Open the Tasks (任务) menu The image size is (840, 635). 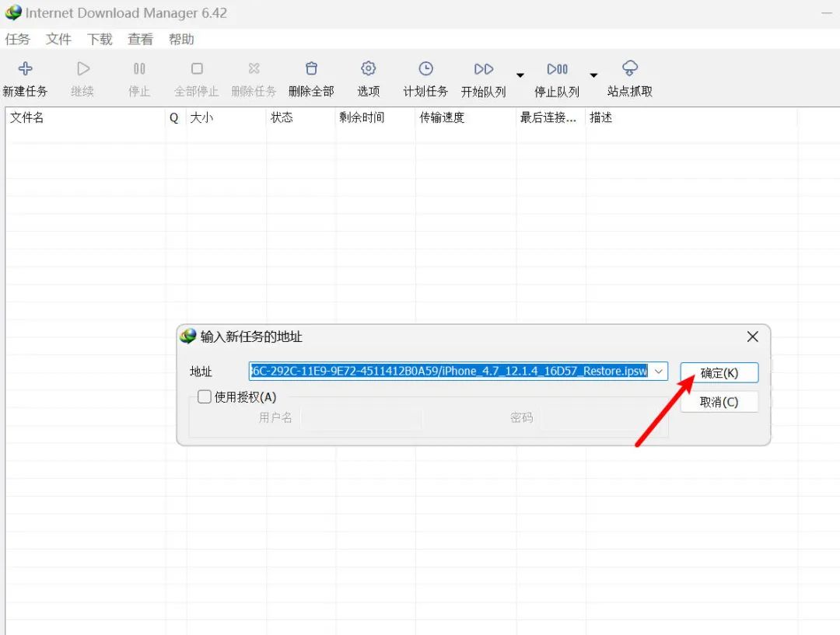(x=18, y=39)
